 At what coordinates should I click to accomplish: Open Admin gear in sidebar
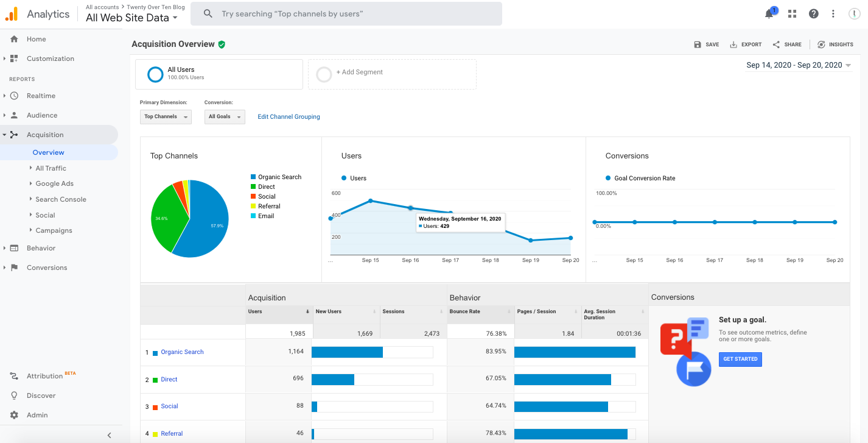pyautogui.click(x=15, y=415)
